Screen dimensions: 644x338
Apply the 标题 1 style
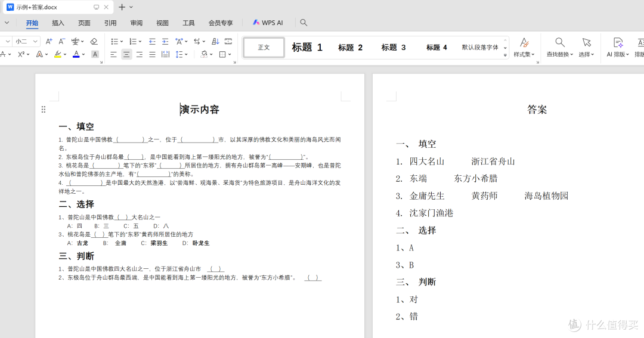click(307, 47)
